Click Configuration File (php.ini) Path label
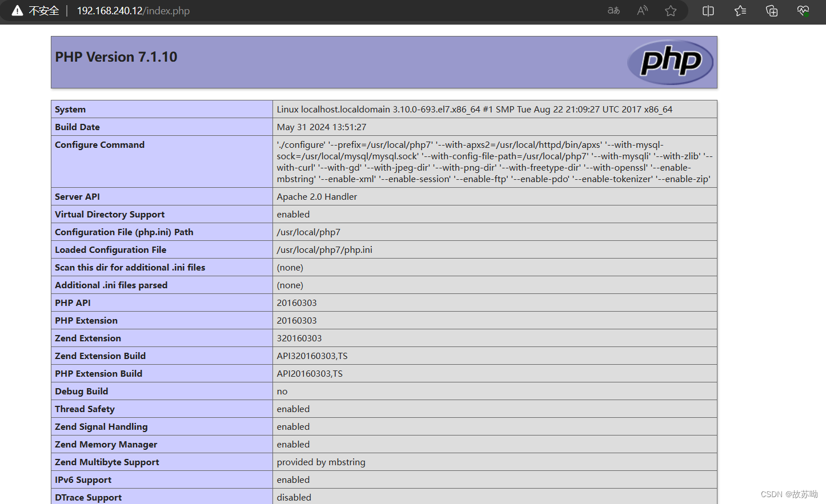The height and width of the screenshot is (504, 826). [124, 232]
